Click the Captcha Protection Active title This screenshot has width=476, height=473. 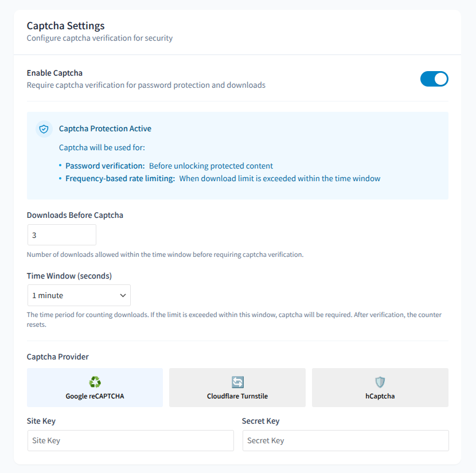pos(105,128)
